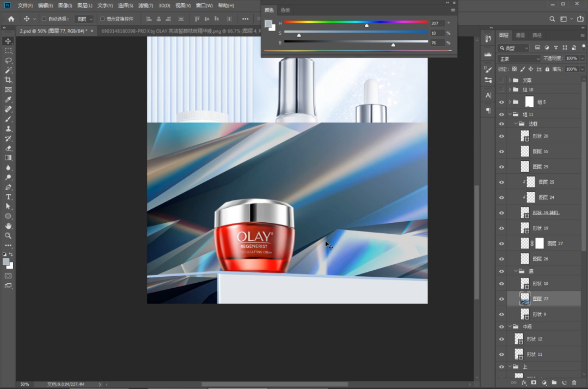
Task: Tick the 显示变换控件 checkbox
Action: [102, 19]
